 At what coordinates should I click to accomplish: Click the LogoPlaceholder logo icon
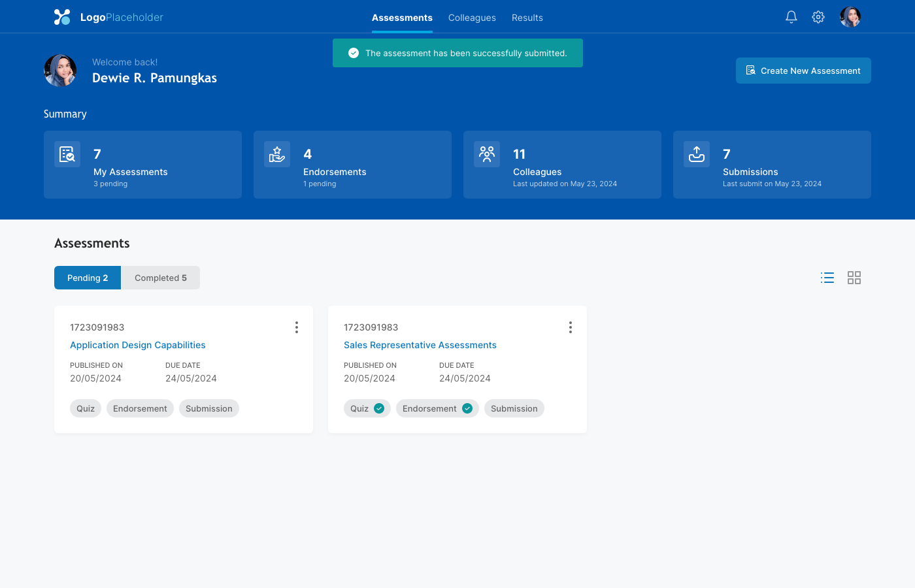click(62, 17)
